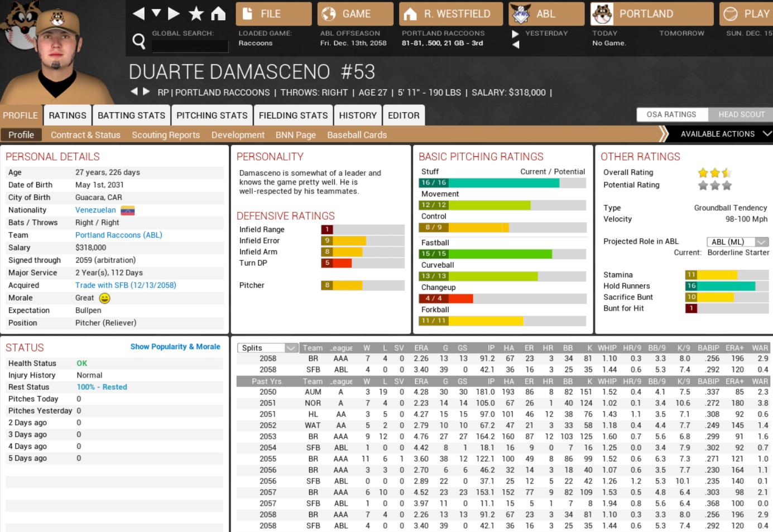The width and height of the screenshot is (773, 532).
Task: Click the Global Search input field
Action: pyautogui.click(x=190, y=46)
